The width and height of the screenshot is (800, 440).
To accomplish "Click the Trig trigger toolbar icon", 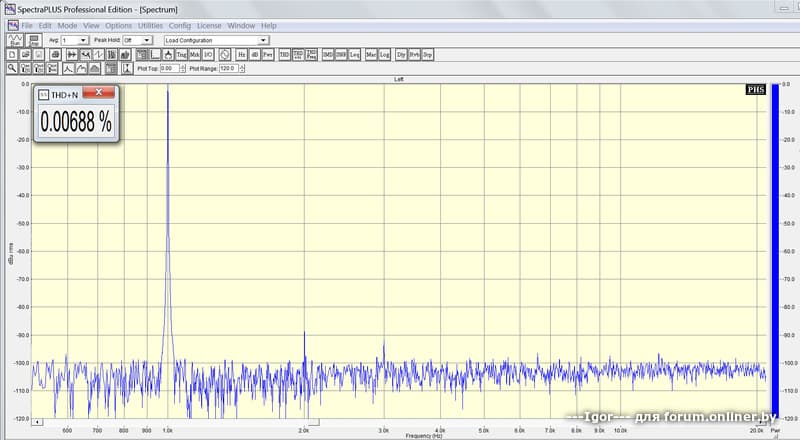I will (x=181, y=54).
